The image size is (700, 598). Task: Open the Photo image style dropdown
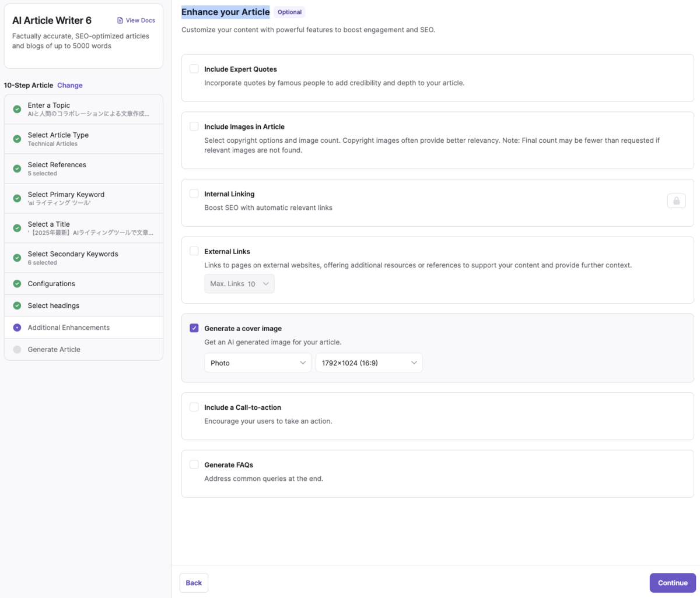click(258, 363)
